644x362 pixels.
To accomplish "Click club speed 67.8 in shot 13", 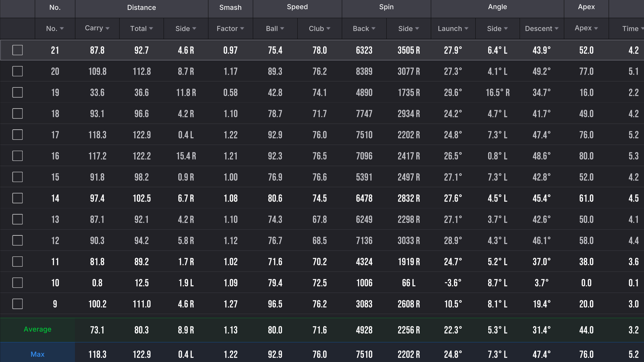I will coord(319,219).
